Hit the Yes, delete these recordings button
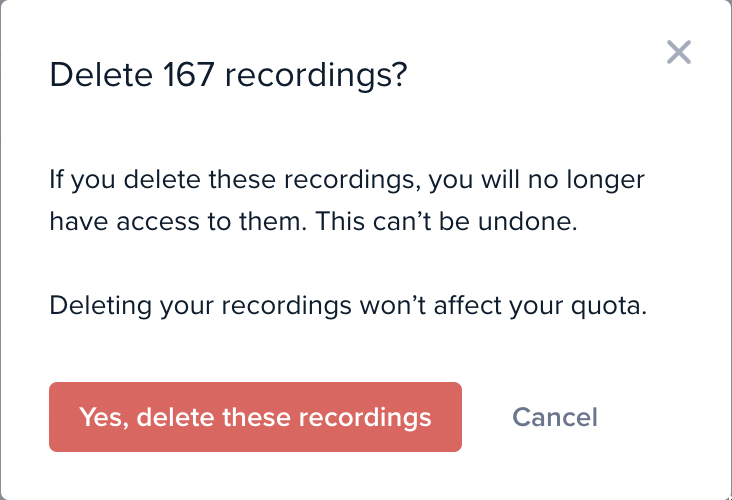The width and height of the screenshot is (732, 500). 255,417
